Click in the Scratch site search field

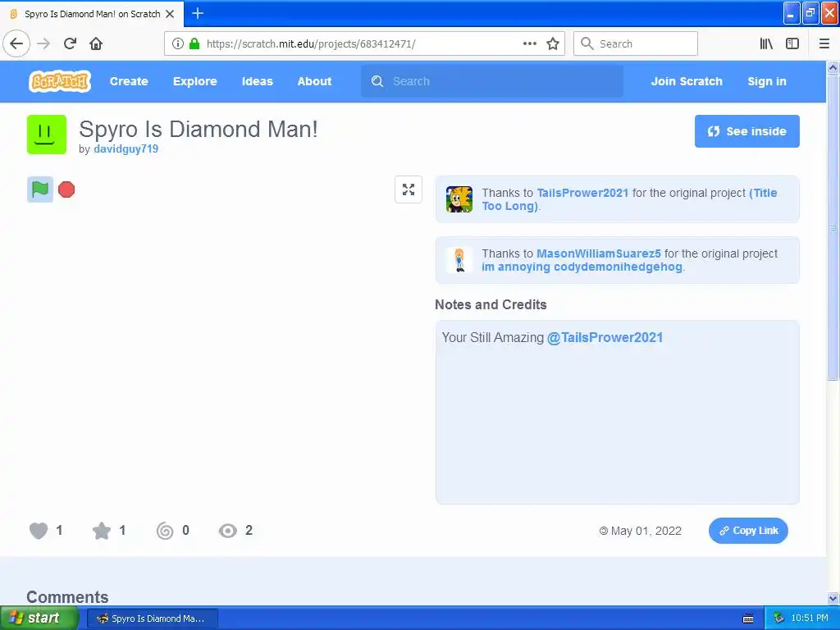(x=492, y=81)
